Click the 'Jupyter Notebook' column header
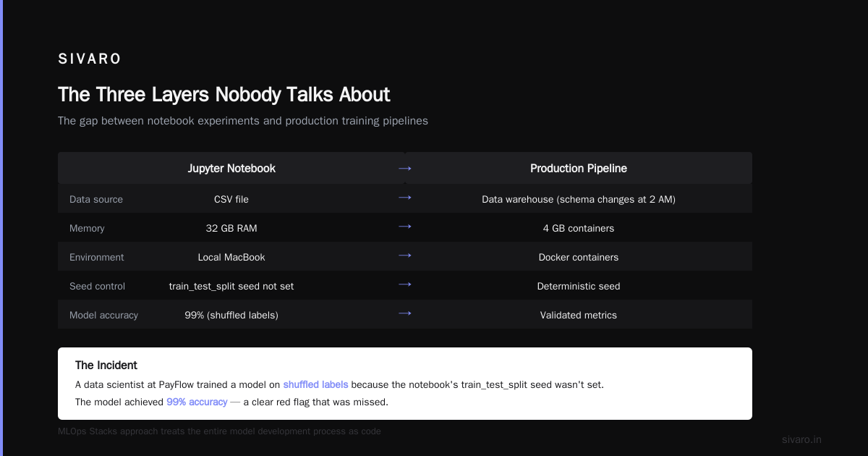This screenshot has width=868, height=456. 231,169
